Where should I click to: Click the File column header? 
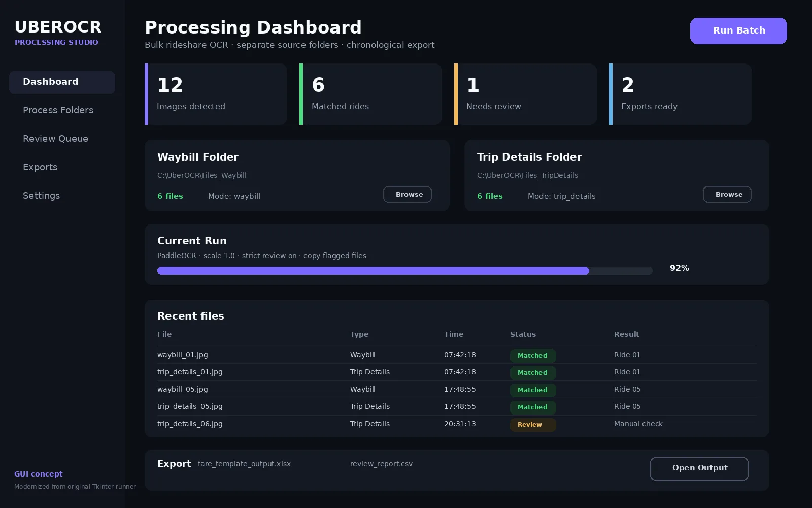point(164,334)
